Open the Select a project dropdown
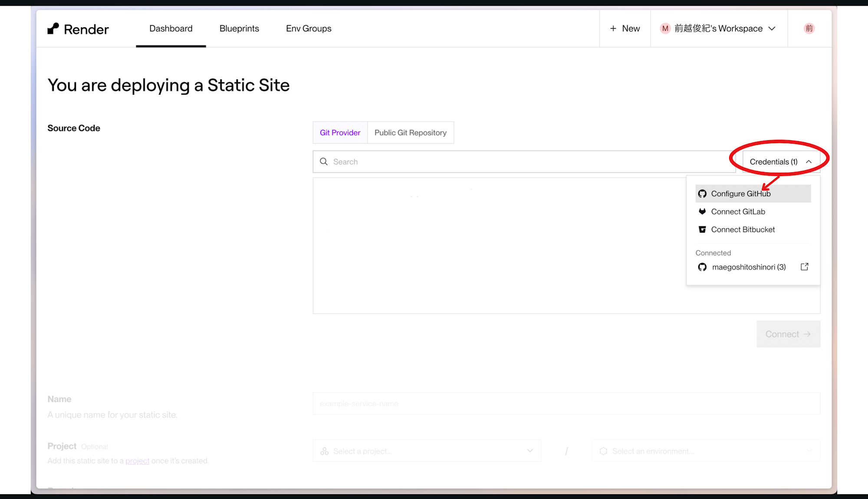The image size is (868, 499). [426, 451]
